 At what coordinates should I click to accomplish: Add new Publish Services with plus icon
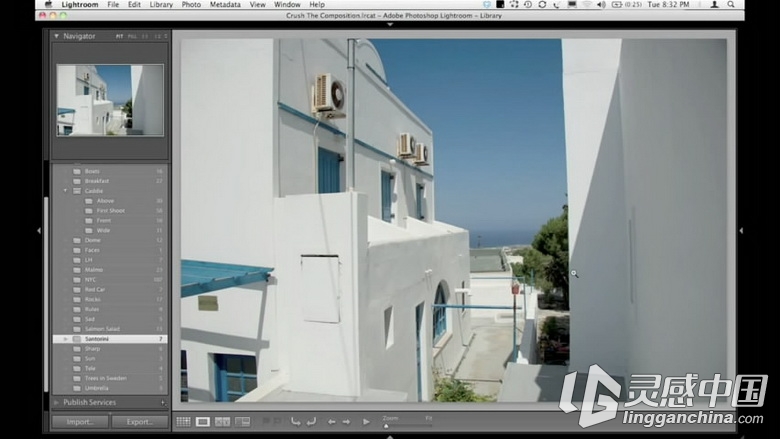tap(163, 402)
